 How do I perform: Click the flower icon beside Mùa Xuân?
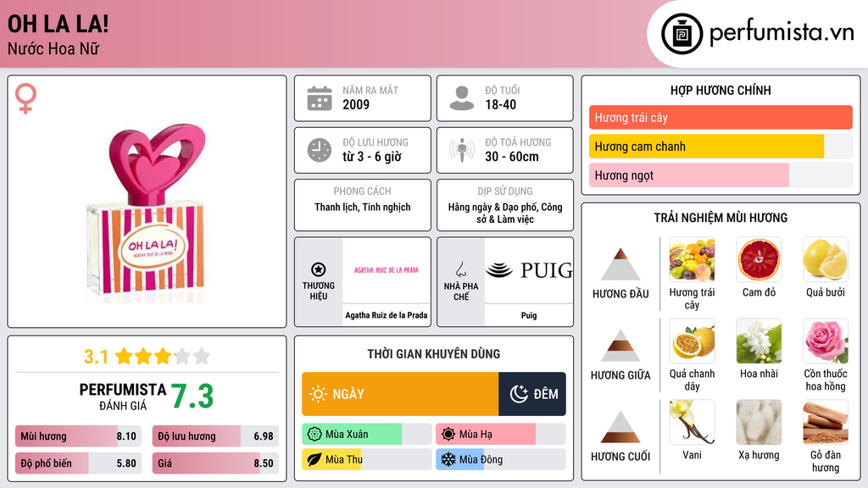[314, 435]
